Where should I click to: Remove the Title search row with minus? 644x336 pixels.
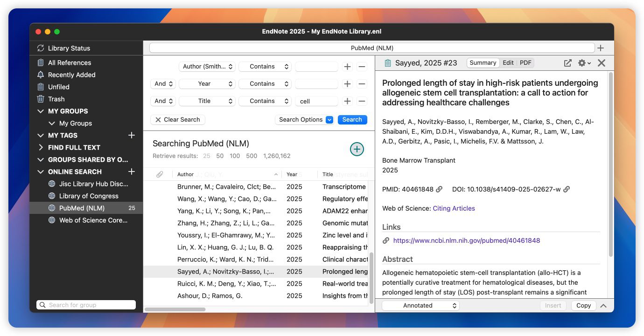coord(362,101)
